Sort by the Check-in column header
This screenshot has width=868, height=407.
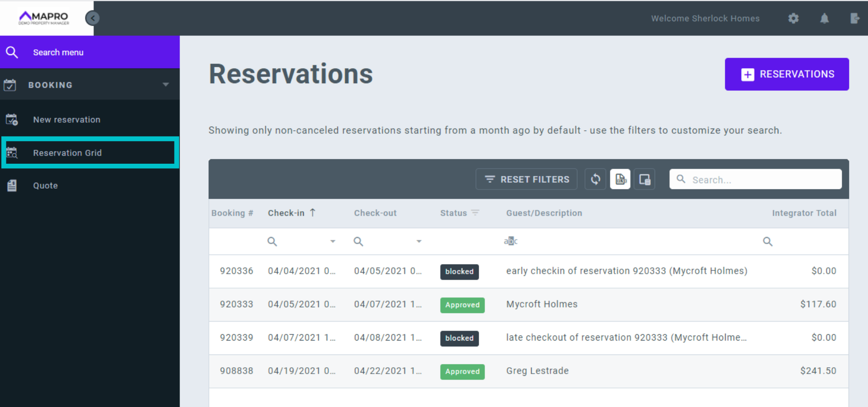coord(286,213)
